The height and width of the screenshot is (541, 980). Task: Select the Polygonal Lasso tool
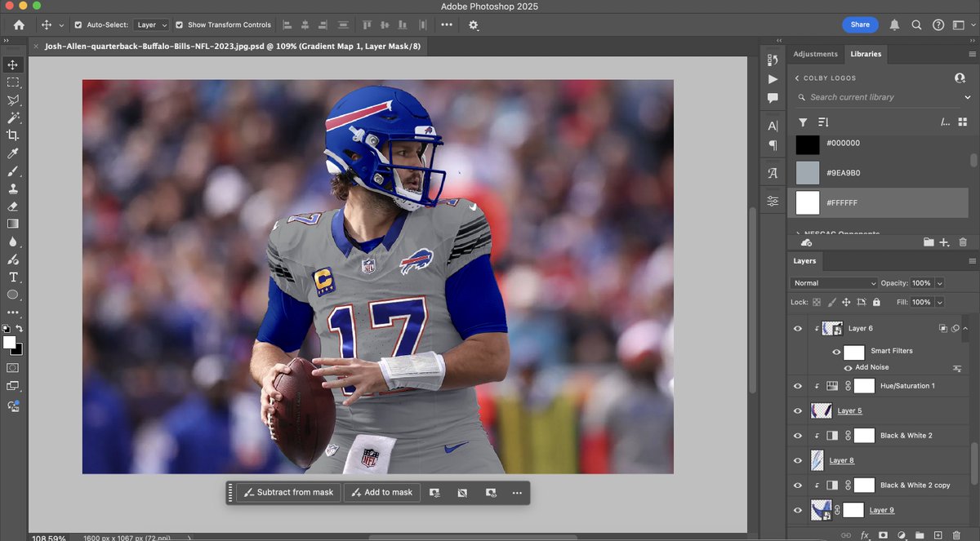[12, 100]
